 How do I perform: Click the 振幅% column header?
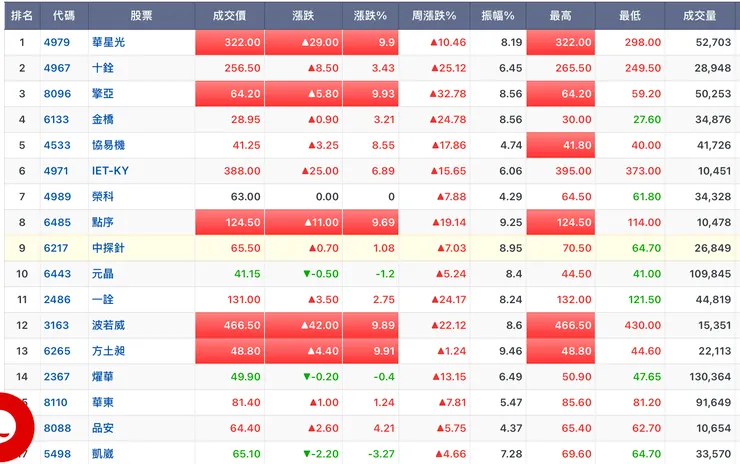coord(498,16)
